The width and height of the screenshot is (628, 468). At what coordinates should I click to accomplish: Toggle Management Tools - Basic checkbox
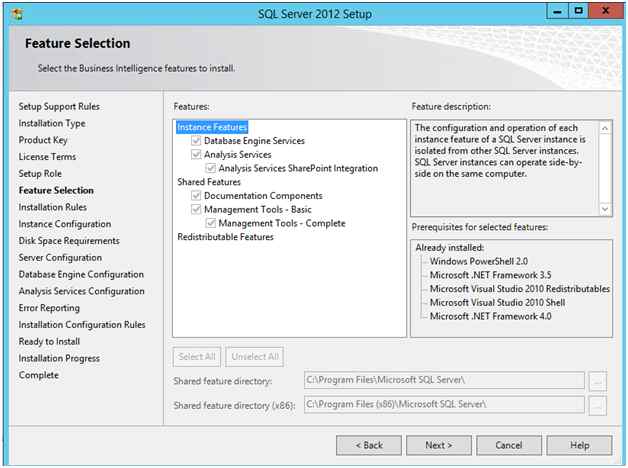pos(196,209)
